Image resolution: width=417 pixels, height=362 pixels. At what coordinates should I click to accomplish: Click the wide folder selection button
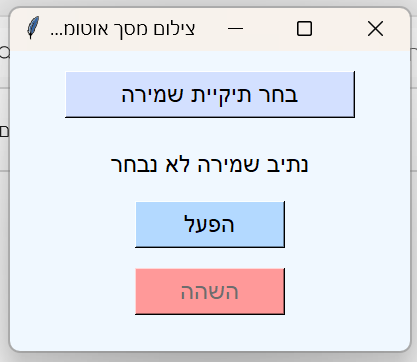(x=210, y=94)
